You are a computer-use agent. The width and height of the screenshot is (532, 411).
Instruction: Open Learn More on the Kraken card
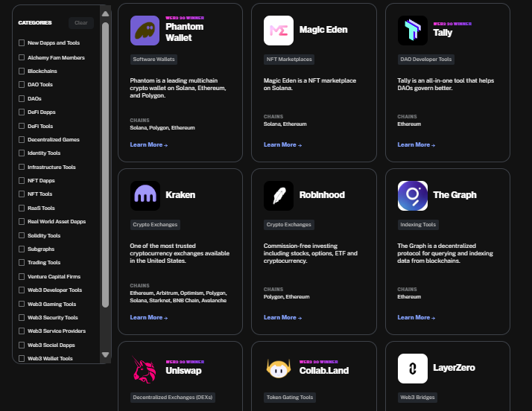tap(148, 317)
